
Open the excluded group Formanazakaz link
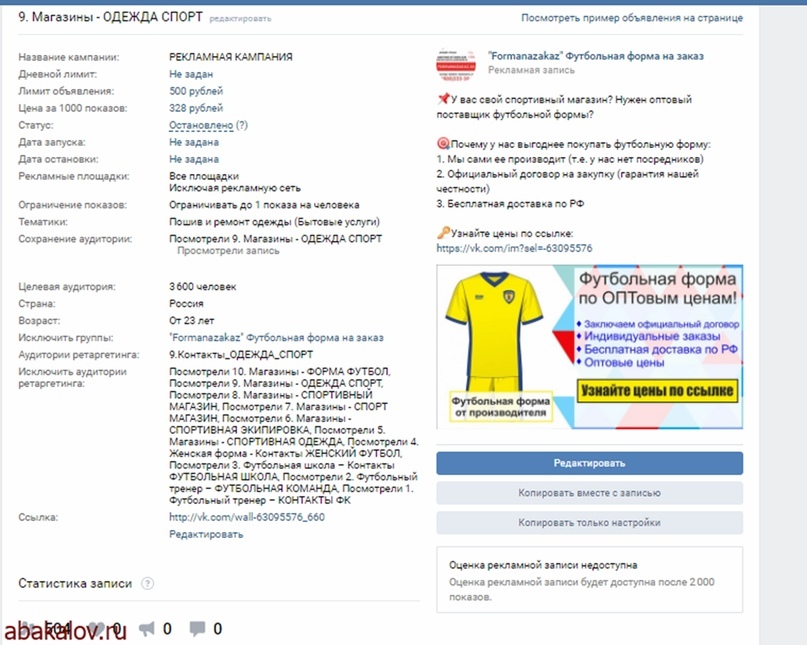point(276,338)
